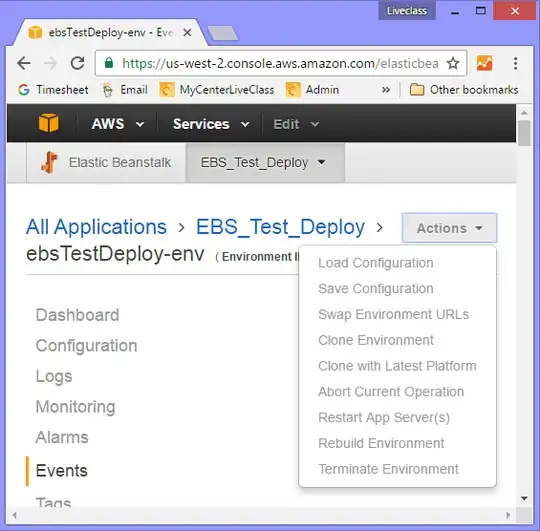This screenshot has width=540, height=531.
Task: Reload the page with the refresh icon
Action: [77, 63]
